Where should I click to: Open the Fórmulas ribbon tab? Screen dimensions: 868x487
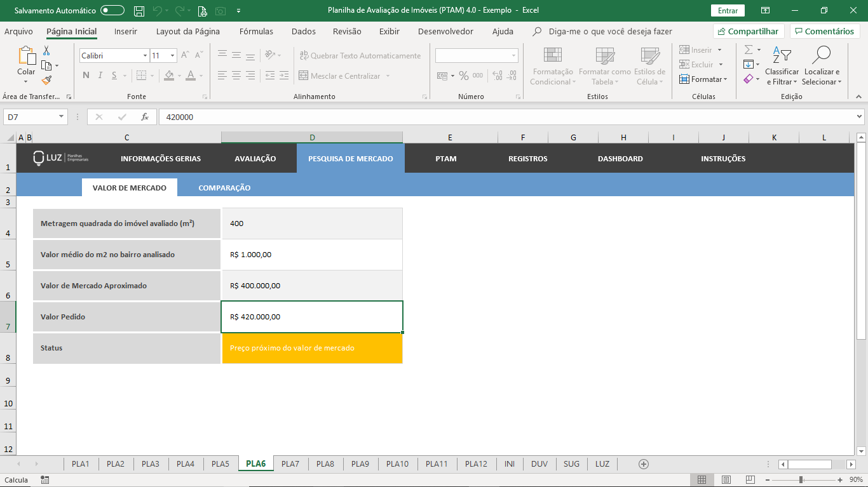[x=256, y=32]
